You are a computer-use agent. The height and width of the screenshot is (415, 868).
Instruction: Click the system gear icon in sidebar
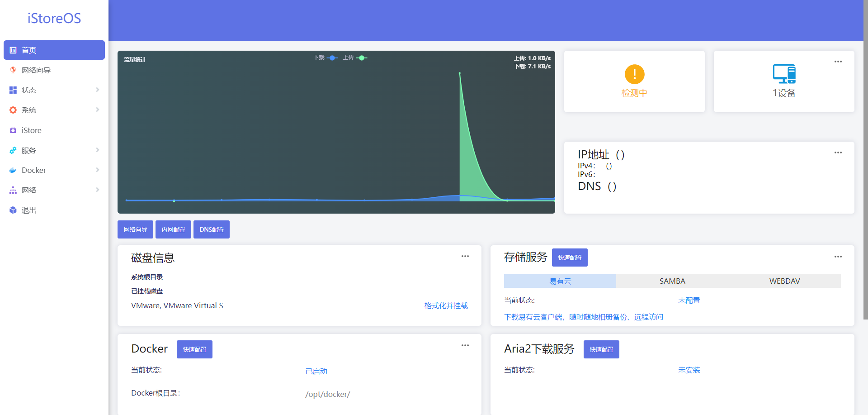[x=13, y=110]
